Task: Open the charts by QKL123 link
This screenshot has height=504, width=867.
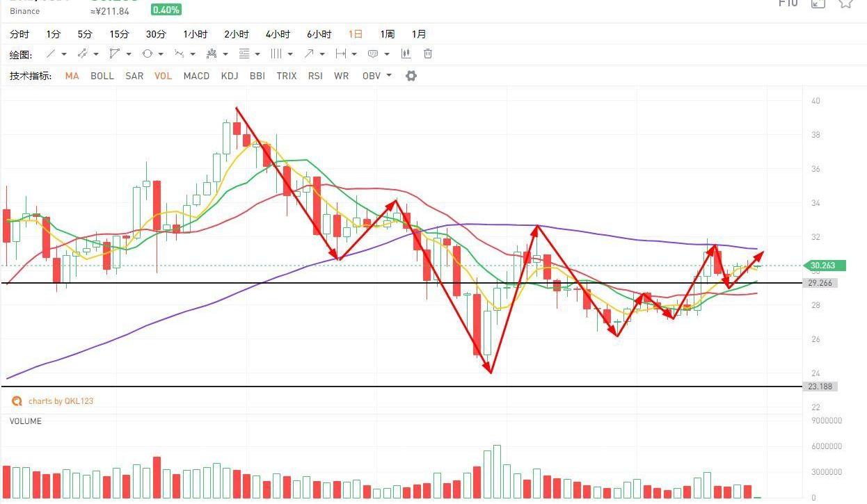Action: point(60,401)
